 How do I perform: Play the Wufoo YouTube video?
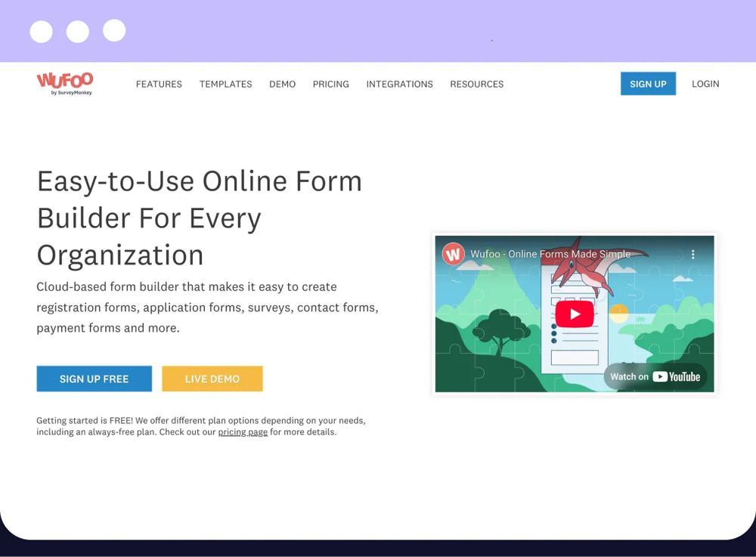pos(575,314)
